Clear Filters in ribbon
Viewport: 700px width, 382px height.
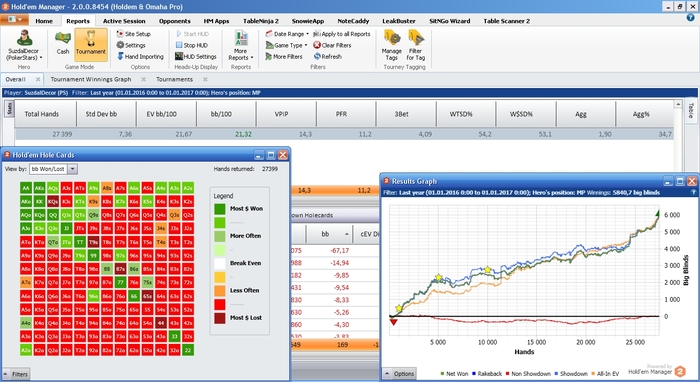point(332,45)
